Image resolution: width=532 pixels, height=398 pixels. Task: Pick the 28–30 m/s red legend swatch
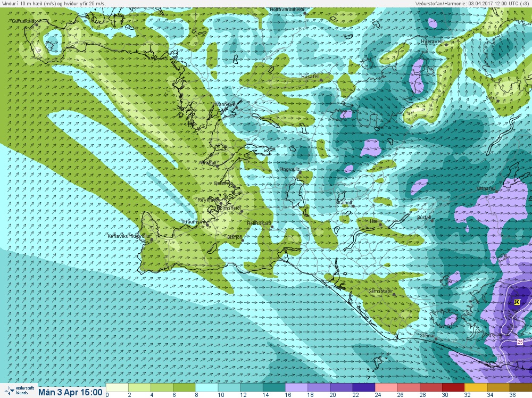tap(431, 387)
